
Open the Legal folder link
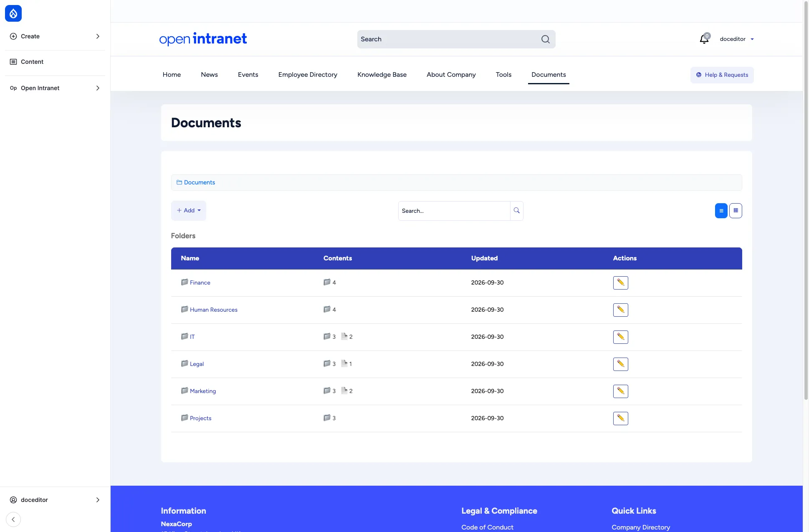(x=197, y=364)
